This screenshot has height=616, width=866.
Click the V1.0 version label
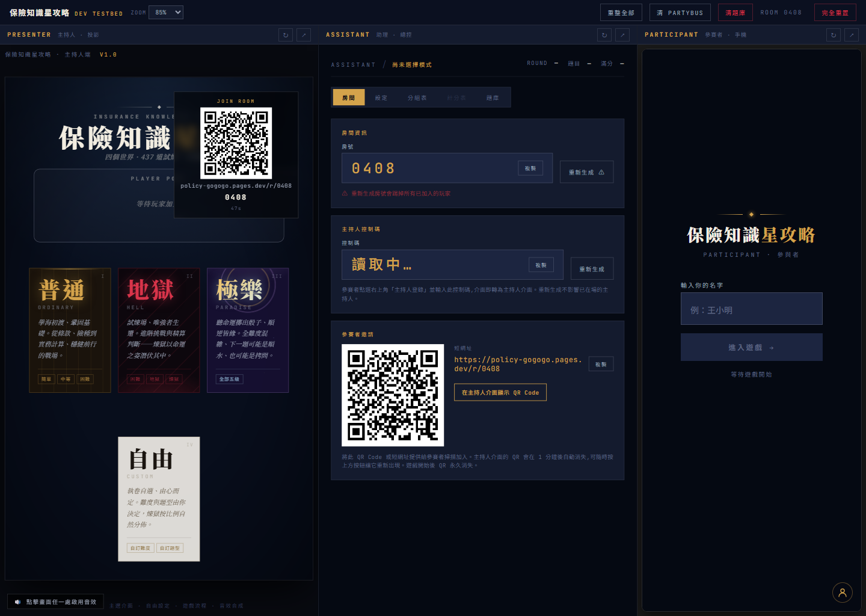coord(108,55)
